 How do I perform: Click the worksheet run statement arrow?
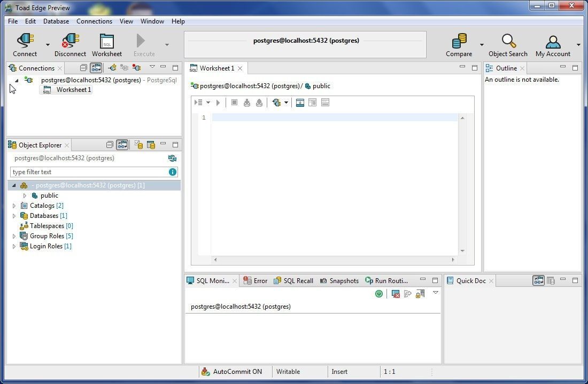[218, 102]
